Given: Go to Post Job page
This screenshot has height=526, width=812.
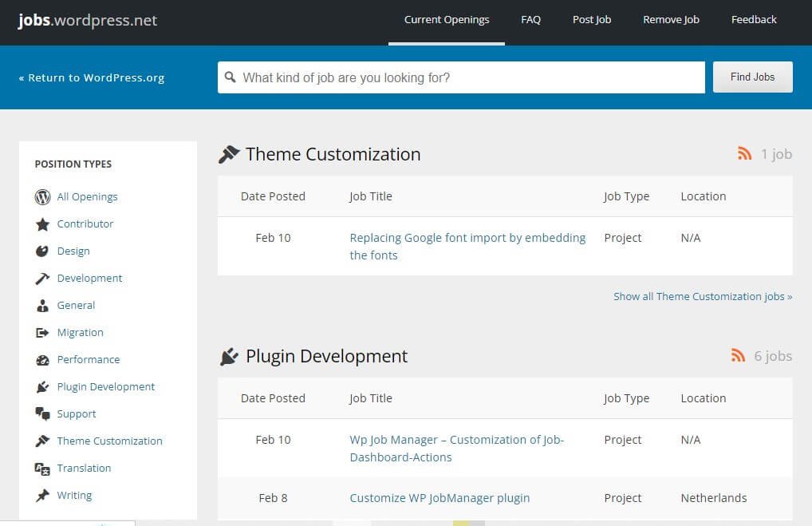Looking at the screenshot, I should [x=591, y=20].
